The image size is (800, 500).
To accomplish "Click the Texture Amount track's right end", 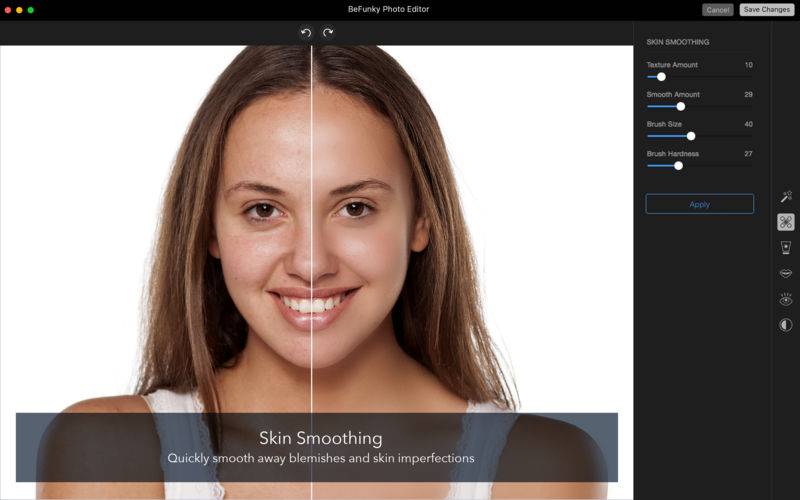I will pos(750,77).
